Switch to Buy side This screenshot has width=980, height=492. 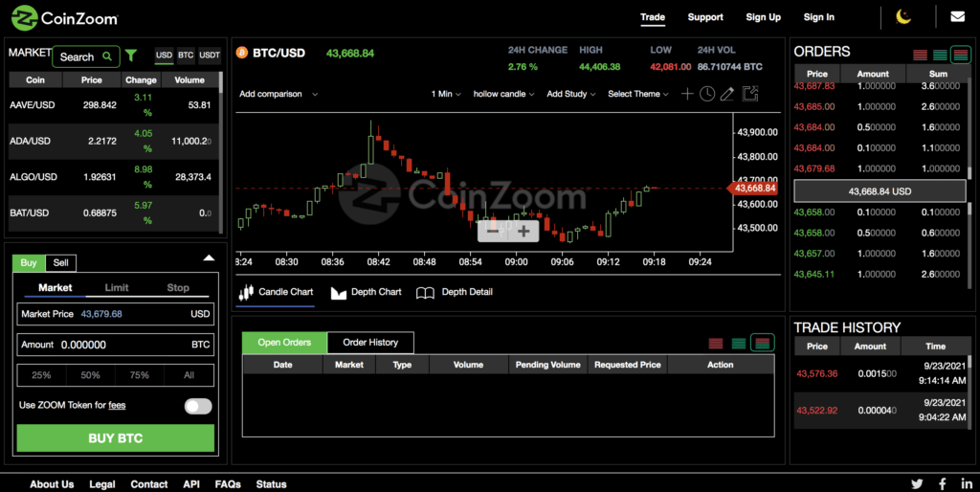(29, 262)
